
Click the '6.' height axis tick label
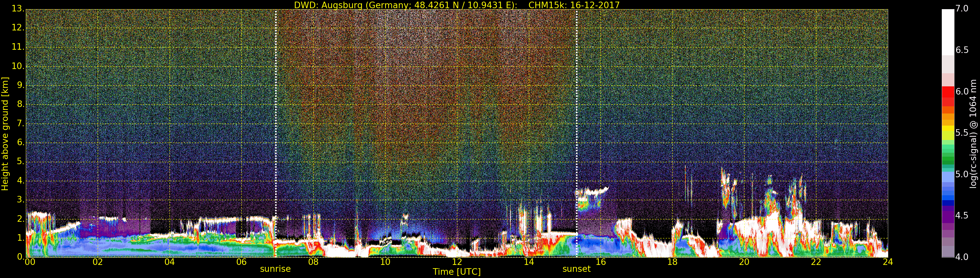click(x=21, y=142)
